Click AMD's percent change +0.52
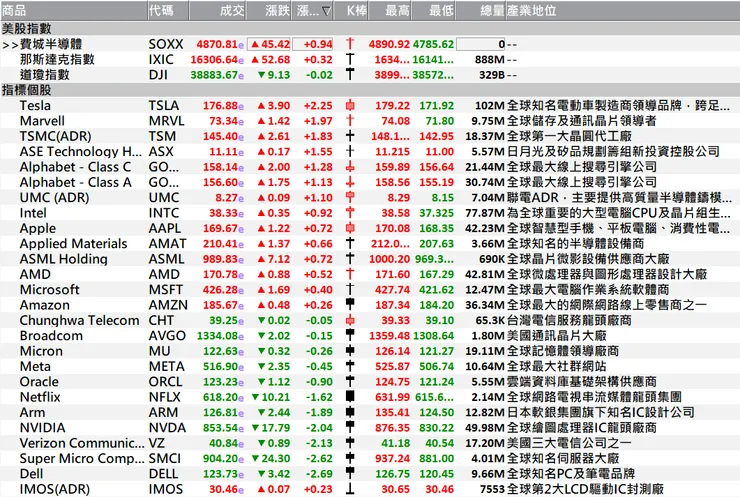The height and width of the screenshot is (497, 740). pos(318,274)
